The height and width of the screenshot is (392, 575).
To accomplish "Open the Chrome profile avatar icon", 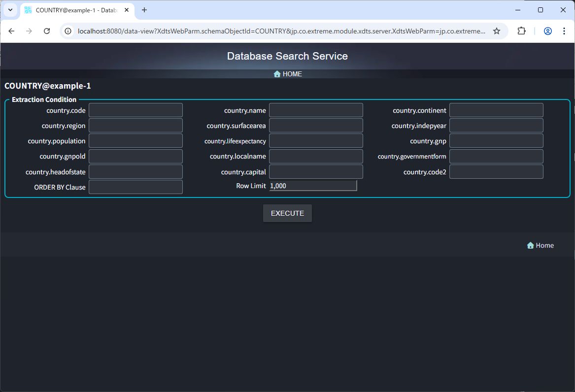I will [x=547, y=31].
